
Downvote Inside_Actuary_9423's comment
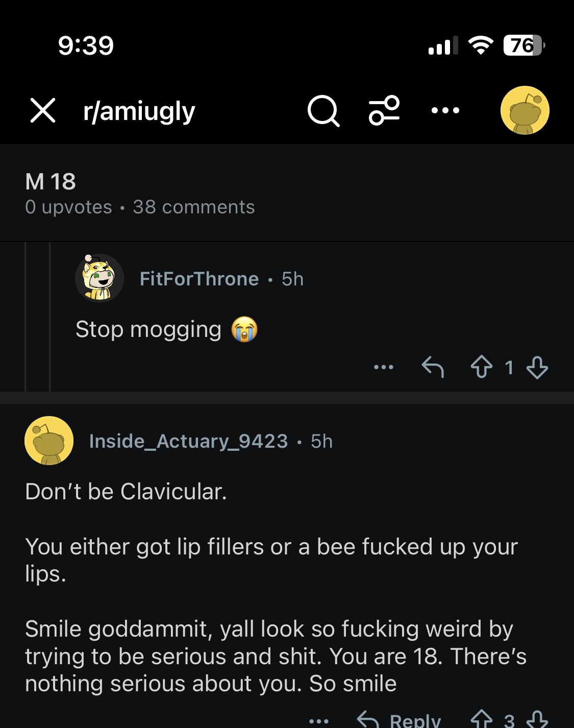(537, 720)
